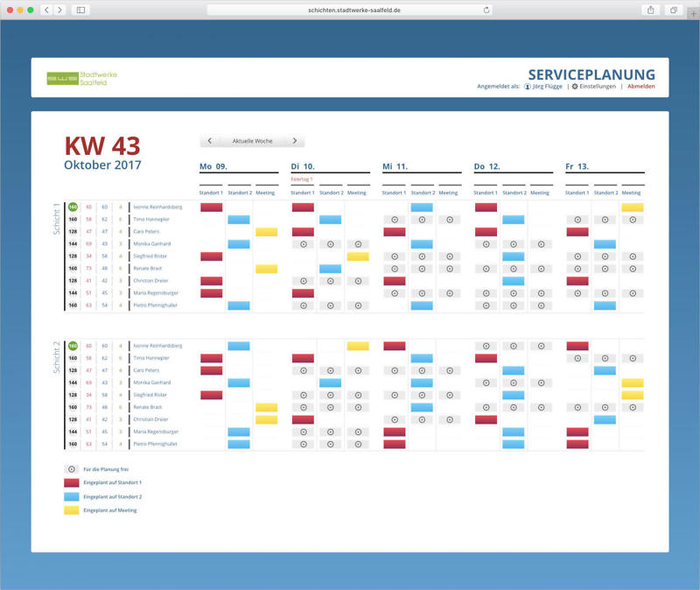Open Safari tab overview icon
The image size is (700, 590).
click(x=674, y=10)
